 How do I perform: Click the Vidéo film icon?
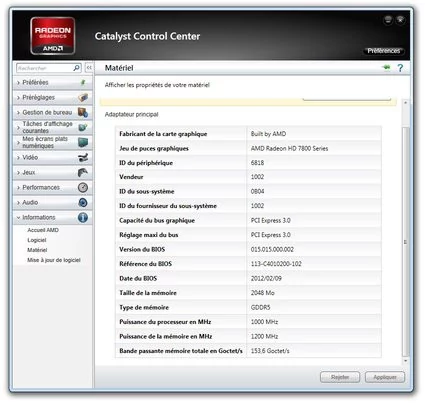pos(83,157)
